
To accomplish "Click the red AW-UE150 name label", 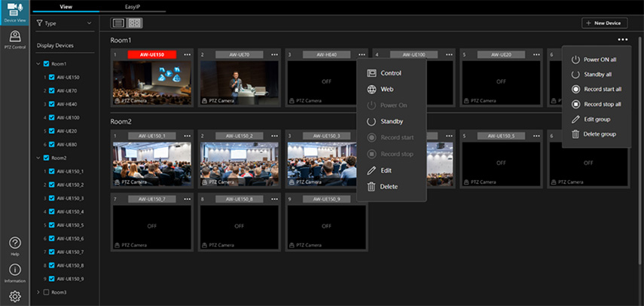I will (152, 54).
